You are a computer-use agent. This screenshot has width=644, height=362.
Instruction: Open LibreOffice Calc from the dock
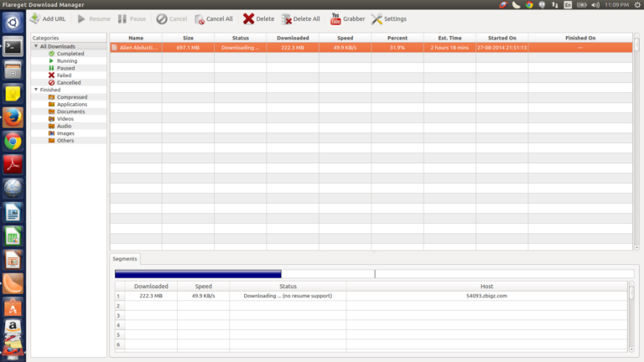click(13, 236)
